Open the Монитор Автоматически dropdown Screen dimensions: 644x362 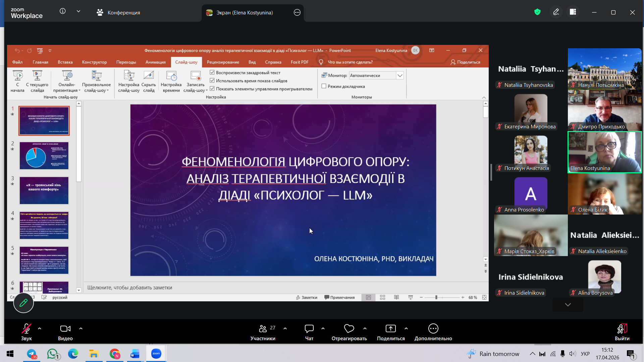399,75
